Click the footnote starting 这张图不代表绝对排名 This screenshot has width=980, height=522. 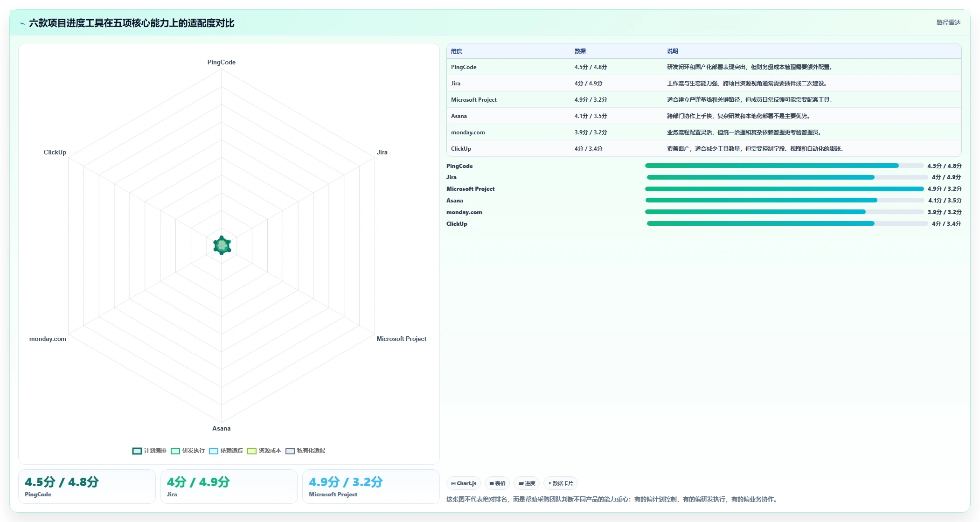612,499
